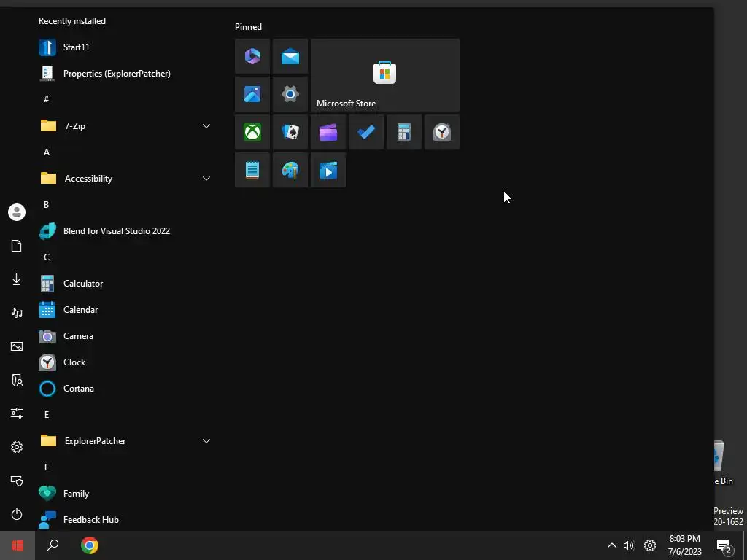Launch Start11 from Recently installed
This screenshot has width=747, height=560.
click(x=126, y=47)
